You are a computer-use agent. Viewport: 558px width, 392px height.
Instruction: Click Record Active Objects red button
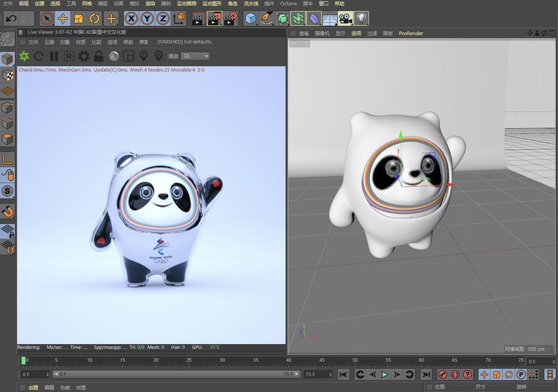pos(443,374)
